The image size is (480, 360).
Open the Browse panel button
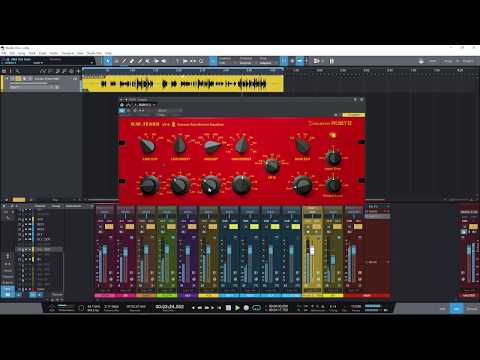472,309
